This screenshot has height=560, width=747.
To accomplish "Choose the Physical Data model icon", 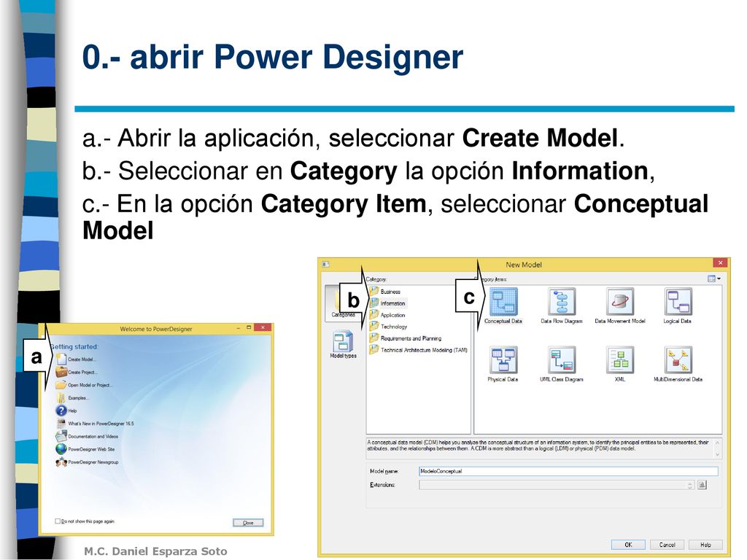I will (x=503, y=359).
